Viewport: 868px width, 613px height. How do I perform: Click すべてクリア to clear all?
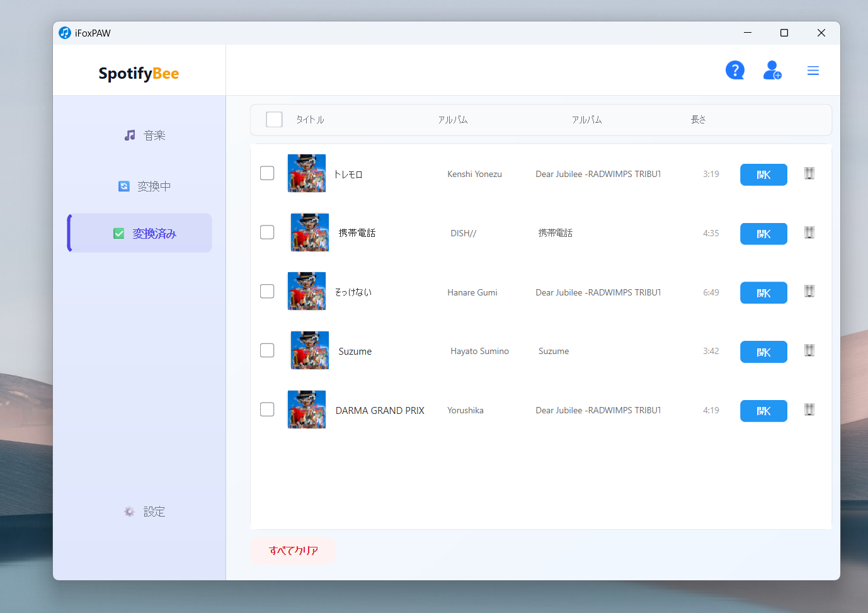(x=294, y=551)
